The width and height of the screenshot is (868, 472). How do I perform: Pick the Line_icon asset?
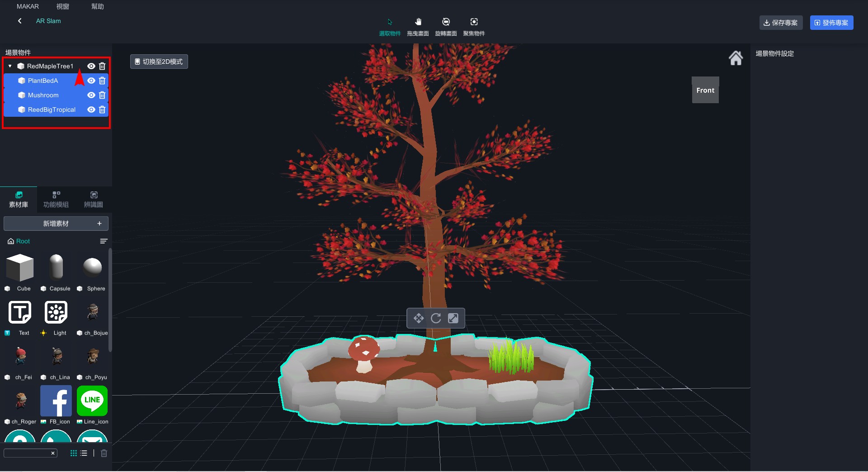(x=92, y=400)
